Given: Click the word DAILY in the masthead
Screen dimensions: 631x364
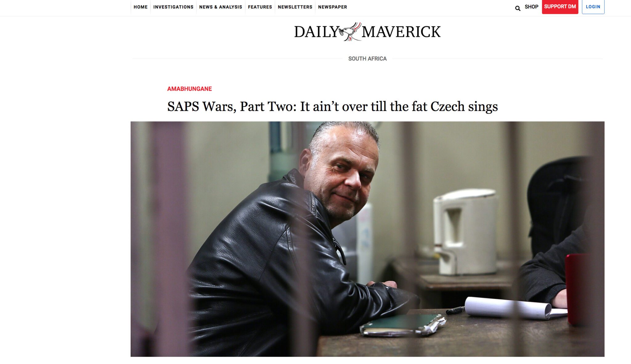Looking at the screenshot, I should [x=316, y=32].
